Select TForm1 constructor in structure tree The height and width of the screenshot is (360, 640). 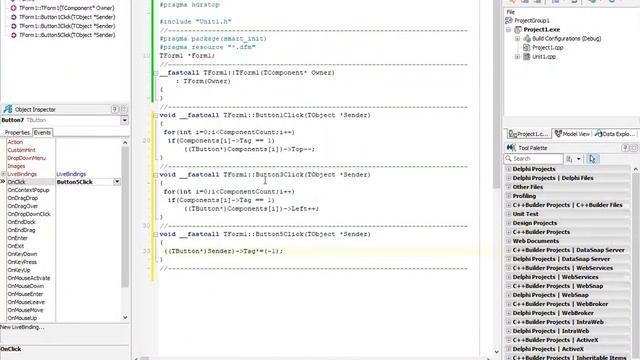(67, 8)
